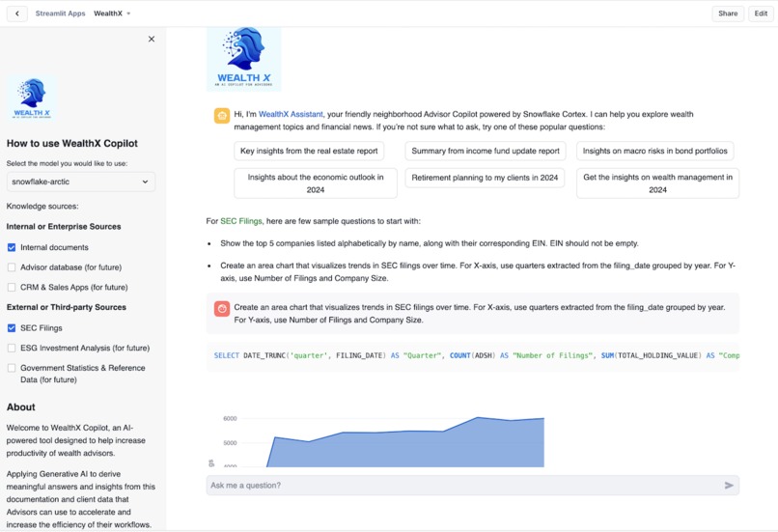
Task: Click the user's area chart request message
Action: [x=473, y=313]
